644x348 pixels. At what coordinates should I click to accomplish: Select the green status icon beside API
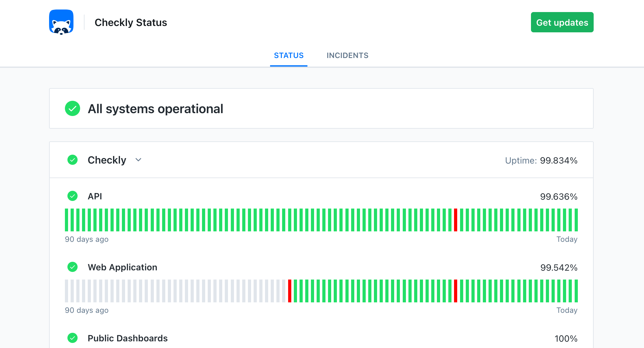click(73, 196)
